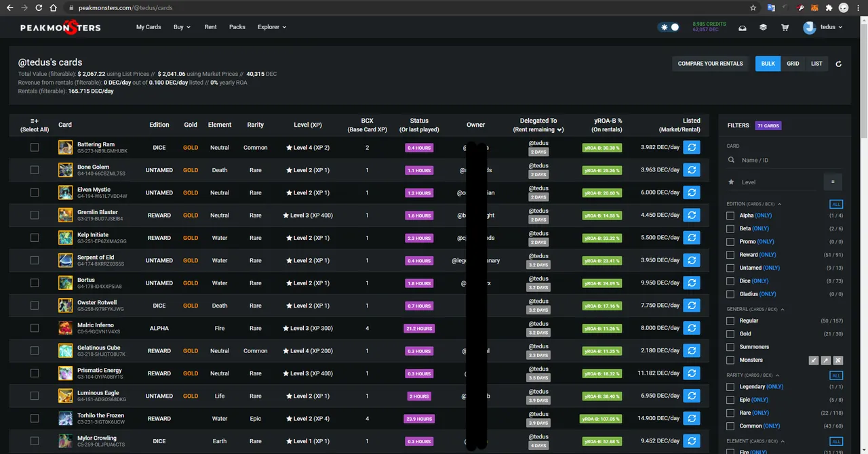Image resolution: width=868 pixels, height=454 pixels.
Task: Toggle the dark/light mode switch
Action: click(x=669, y=28)
